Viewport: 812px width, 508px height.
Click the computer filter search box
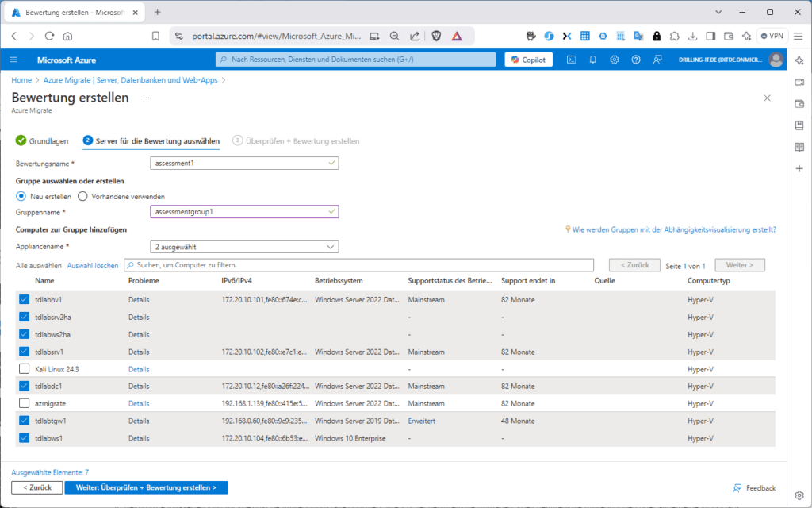pos(359,265)
